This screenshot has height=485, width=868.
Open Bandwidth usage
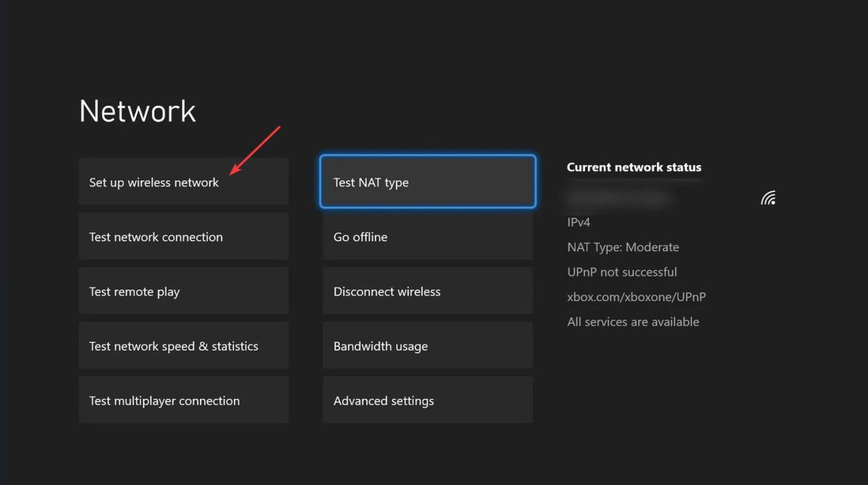[427, 346]
